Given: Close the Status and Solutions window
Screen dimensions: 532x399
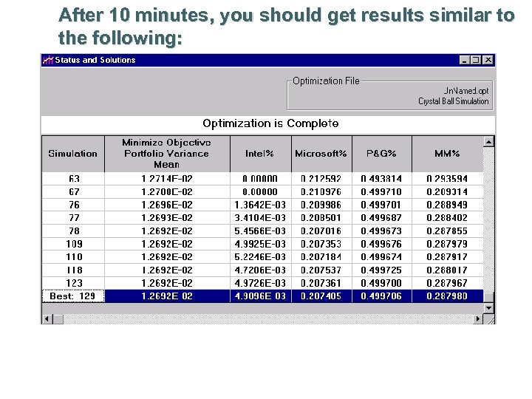Looking at the screenshot, I should [x=488, y=60].
